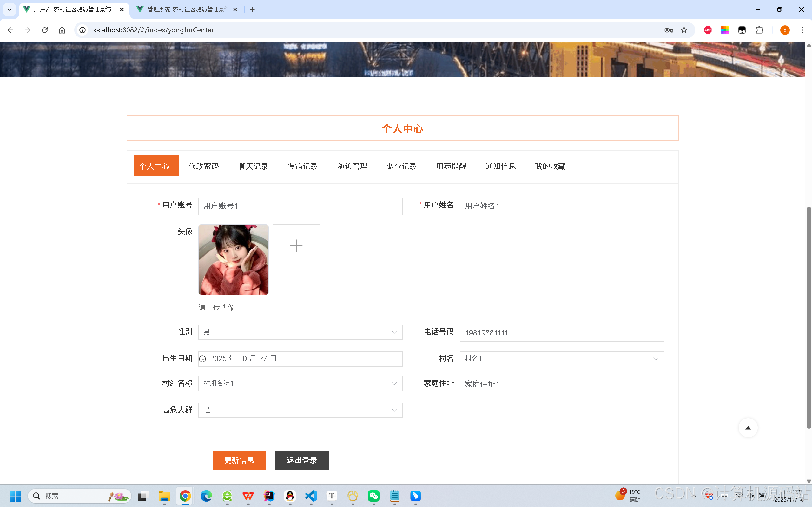Select the 个人中心 tab
Viewport: 812px width, 507px height.
click(x=156, y=166)
